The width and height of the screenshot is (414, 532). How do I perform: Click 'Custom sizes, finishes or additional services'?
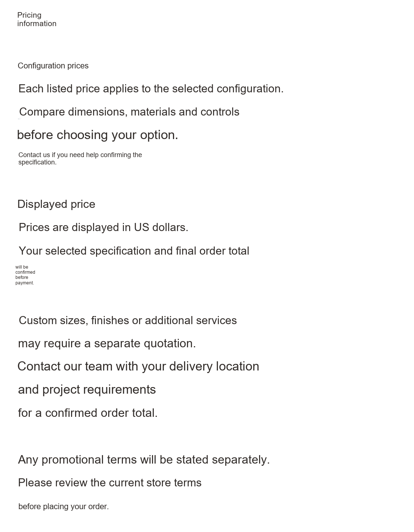(128, 320)
